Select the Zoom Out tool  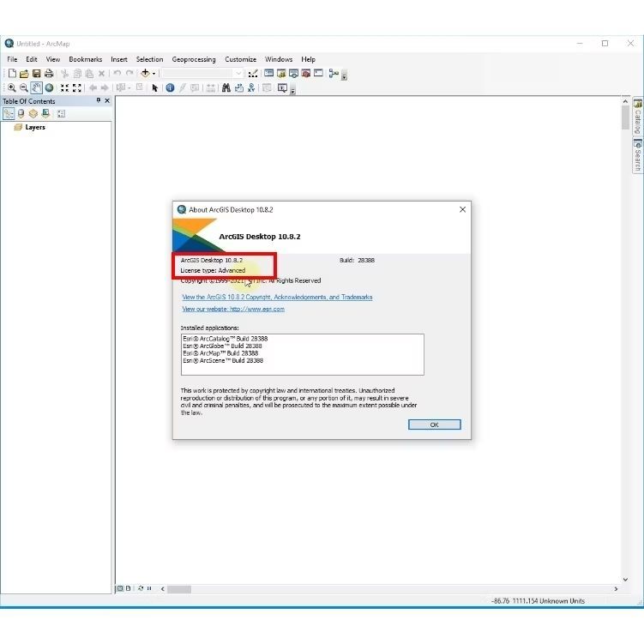coord(24,87)
